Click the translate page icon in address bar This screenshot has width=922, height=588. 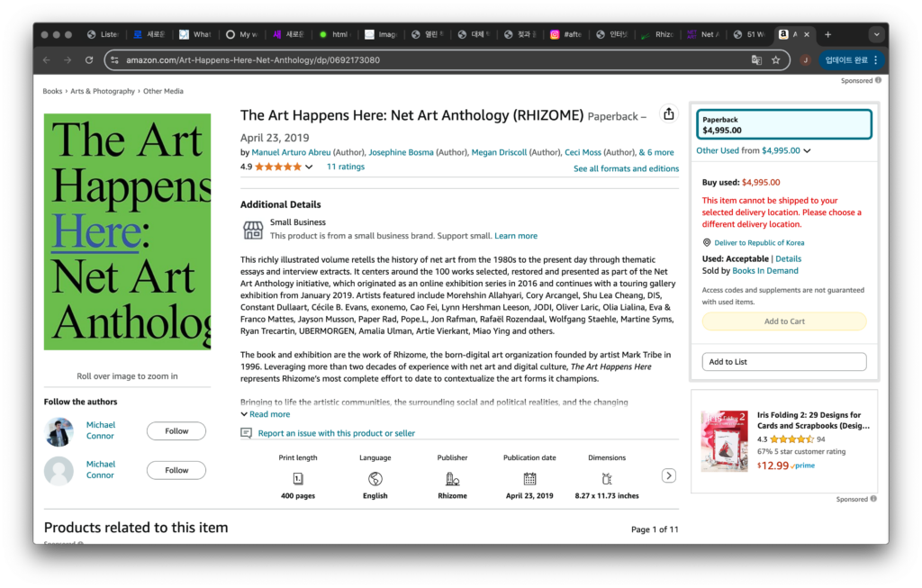756,60
